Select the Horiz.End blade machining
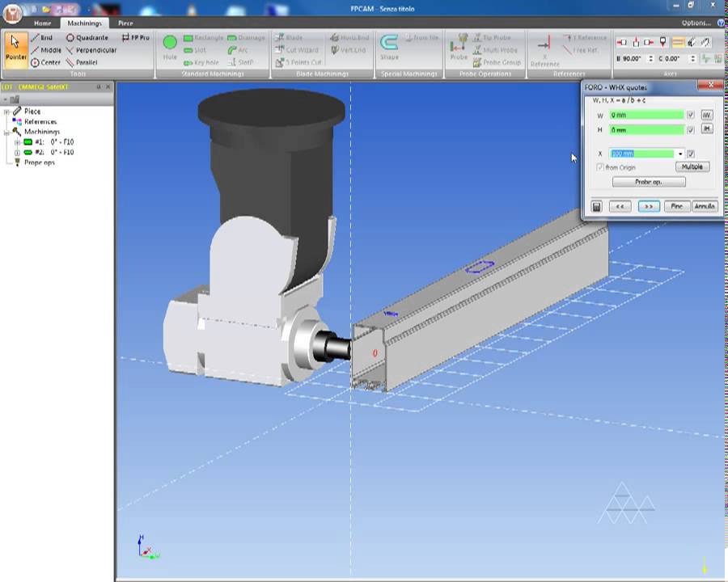 pos(349,38)
